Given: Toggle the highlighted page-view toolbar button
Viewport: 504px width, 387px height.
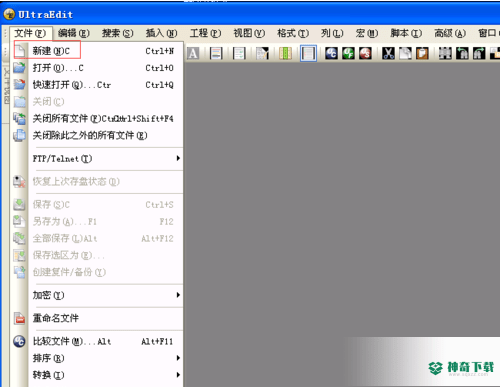Looking at the screenshot, I should [x=308, y=53].
